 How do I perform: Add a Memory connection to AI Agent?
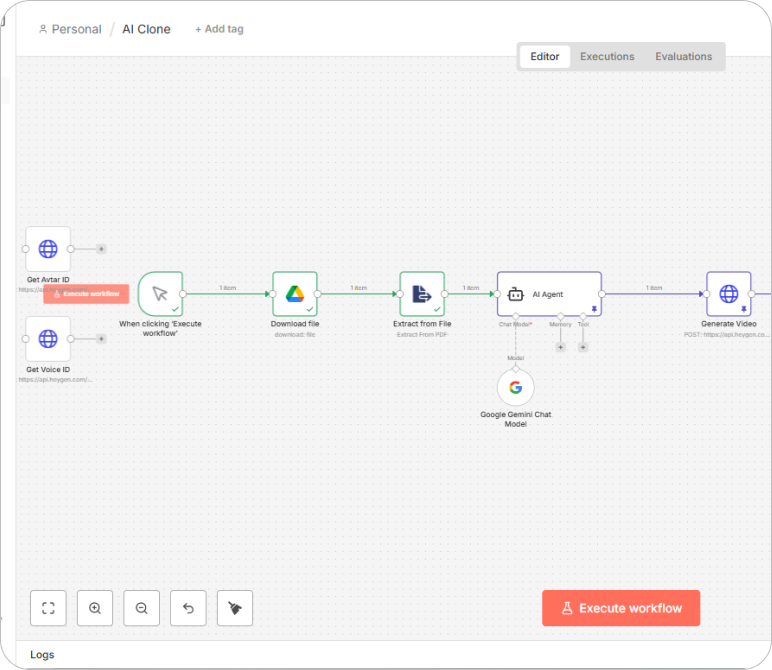pyautogui.click(x=560, y=347)
